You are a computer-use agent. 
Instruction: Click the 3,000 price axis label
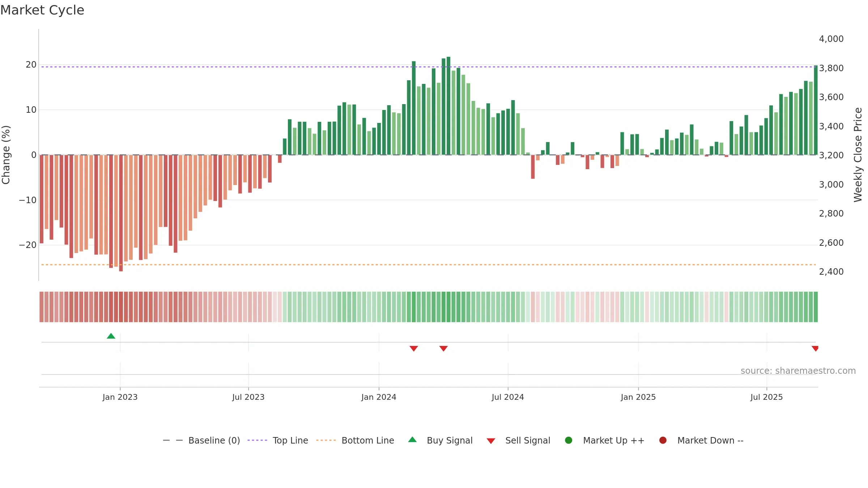pos(831,185)
